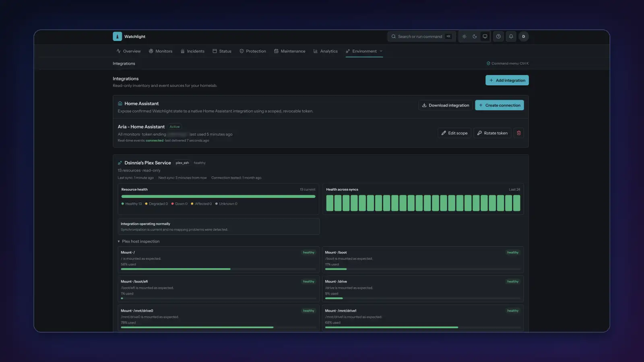
Task: Click the Mount / 56% used bar
Action: [x=218, y=269]
